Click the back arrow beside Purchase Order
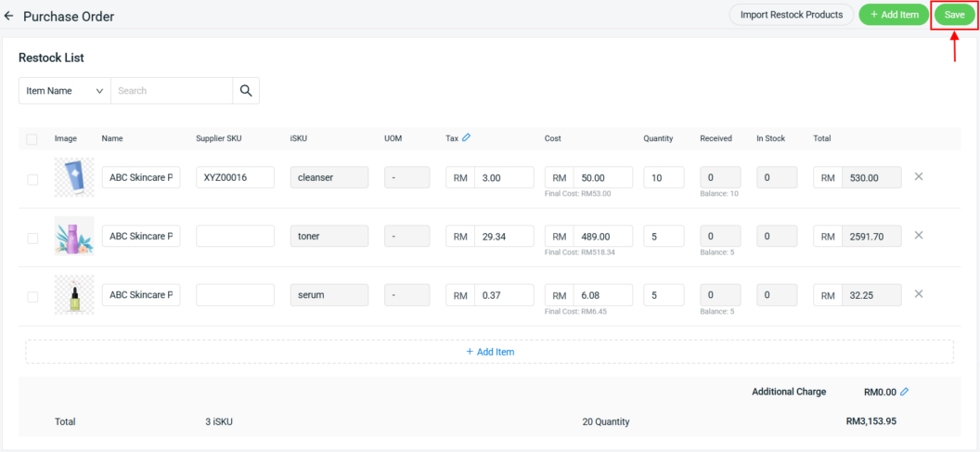The height and width of the screenshot is (452, 980). [9, 16]
